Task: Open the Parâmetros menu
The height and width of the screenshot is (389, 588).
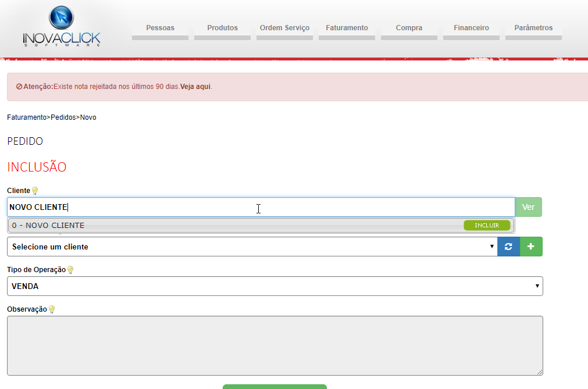Action: [533, 28]
